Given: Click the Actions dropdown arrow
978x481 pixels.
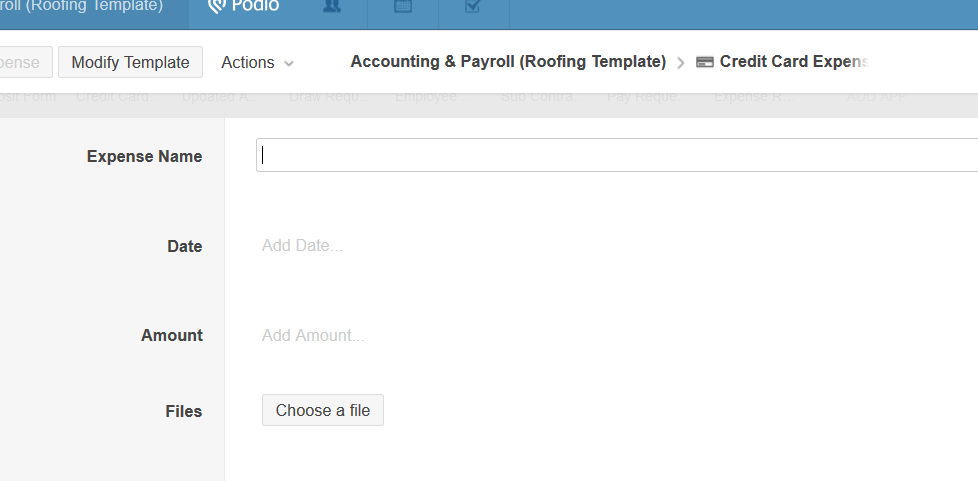Looking at the screenshot, I should 289,63.
